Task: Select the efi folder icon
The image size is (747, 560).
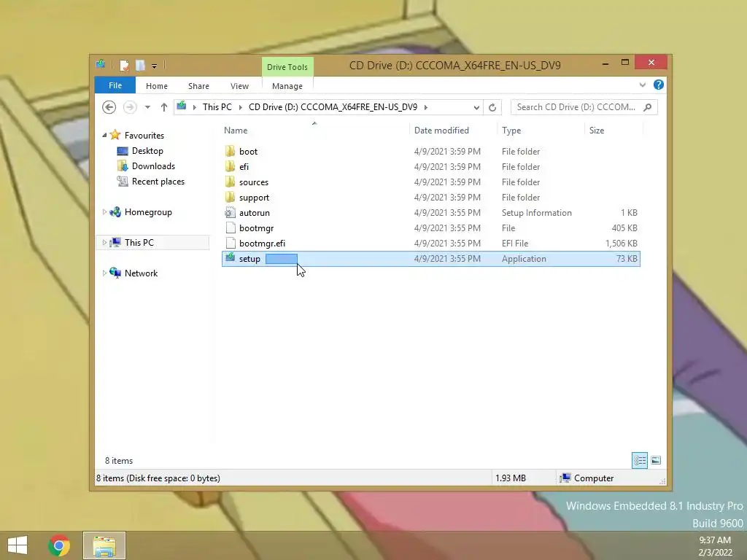Action: pos(230,167)
